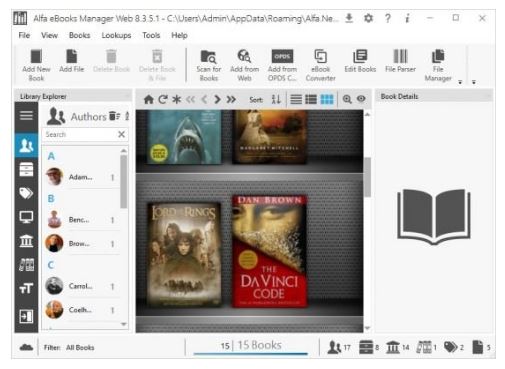Screen dimensions: 505x369
Task: Click the info icon in title bar
Action: tap(407, 18)
